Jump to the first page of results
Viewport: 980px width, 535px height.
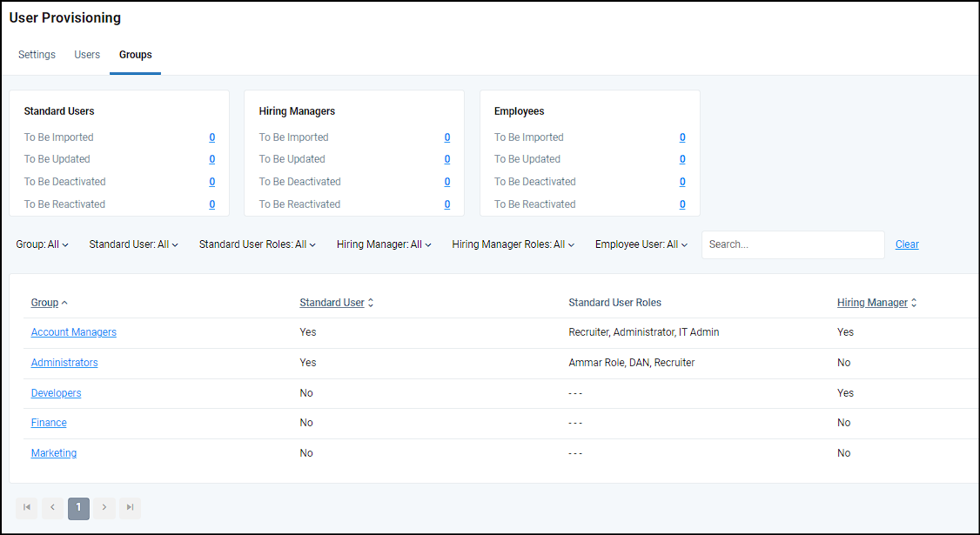(x=26, y=508)
